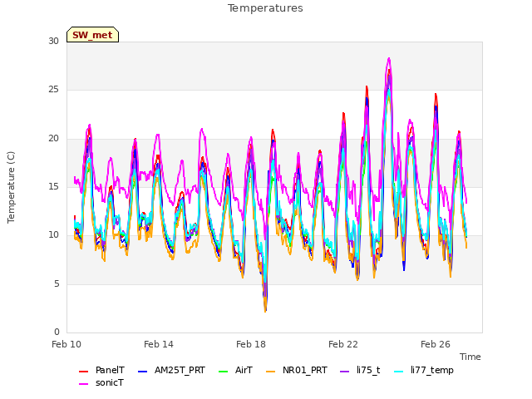Click the Feb 22 x-axis tick
The height and width of the screenshot is (399, 532).
pos(343,344)
